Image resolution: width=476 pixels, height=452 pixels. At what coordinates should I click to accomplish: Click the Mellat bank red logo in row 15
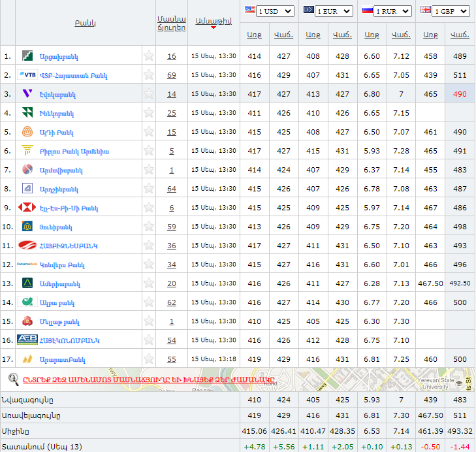coord(27,321)
